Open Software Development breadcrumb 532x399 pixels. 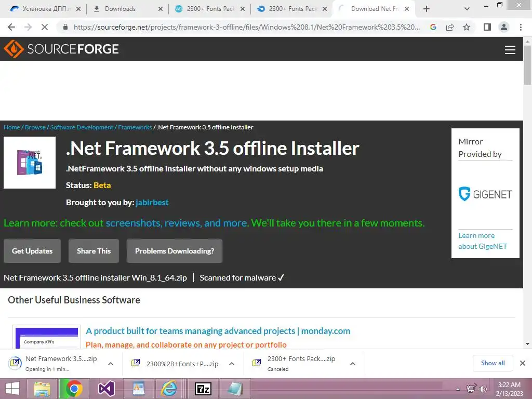click(82, 127)
